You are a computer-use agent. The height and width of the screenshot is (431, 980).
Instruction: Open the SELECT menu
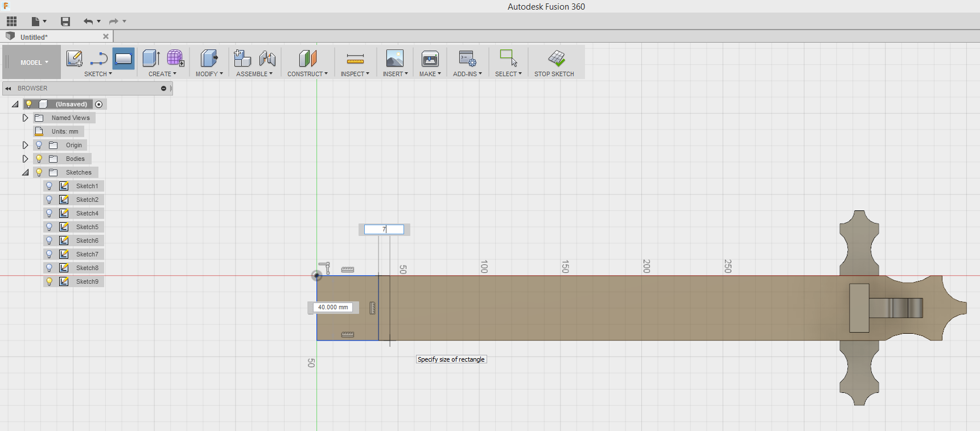click(508, 74)
